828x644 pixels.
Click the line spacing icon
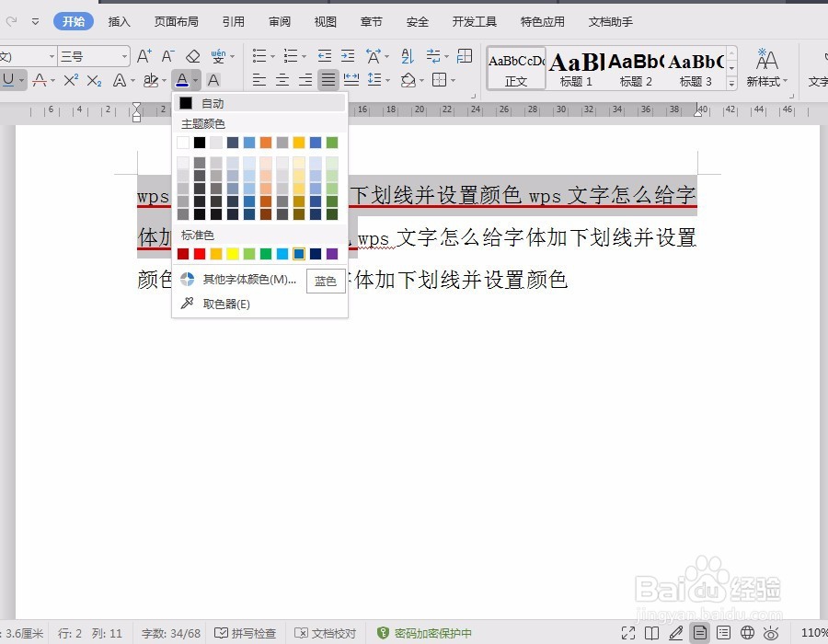tap(374, 80)
